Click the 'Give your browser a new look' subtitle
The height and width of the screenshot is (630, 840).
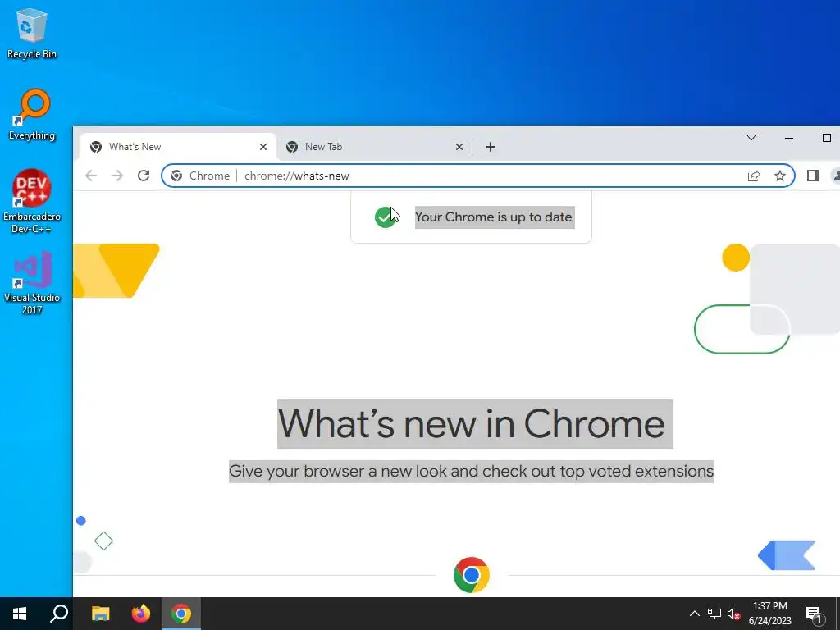point(471,472)
